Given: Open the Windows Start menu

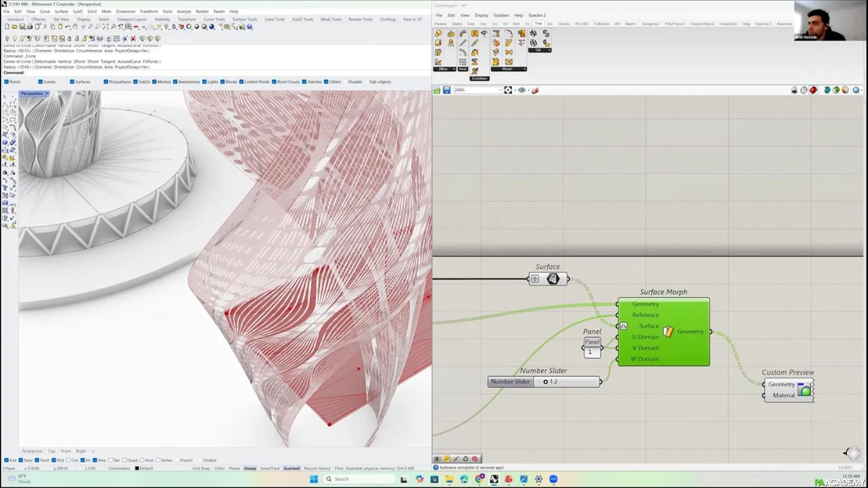Looking at the screenshot, I should click(314, 479).
